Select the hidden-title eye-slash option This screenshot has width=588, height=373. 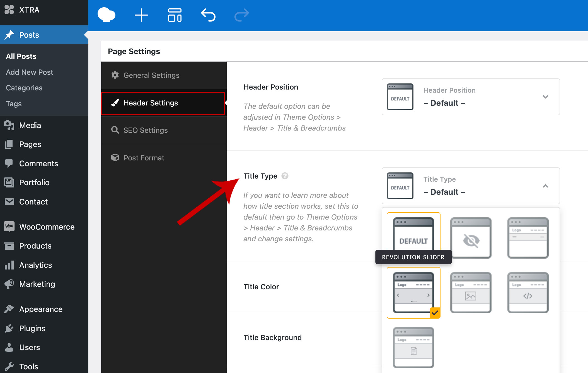click(471, 238)
